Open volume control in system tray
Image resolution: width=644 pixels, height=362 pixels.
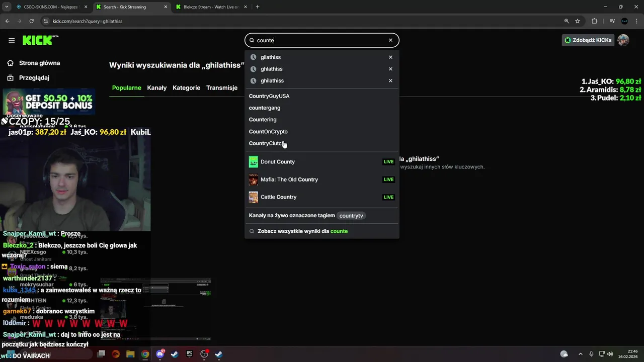[610, 354]
